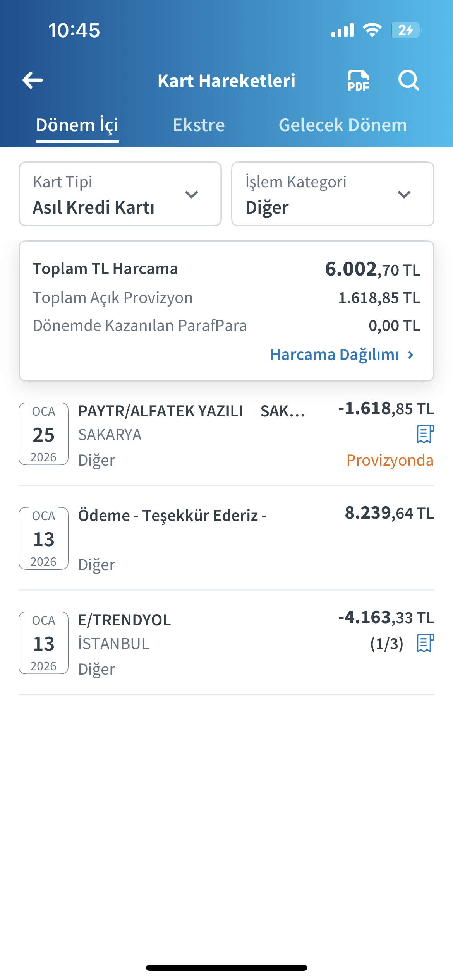Switch to the Ekstre tab

(x=199, y=125)
